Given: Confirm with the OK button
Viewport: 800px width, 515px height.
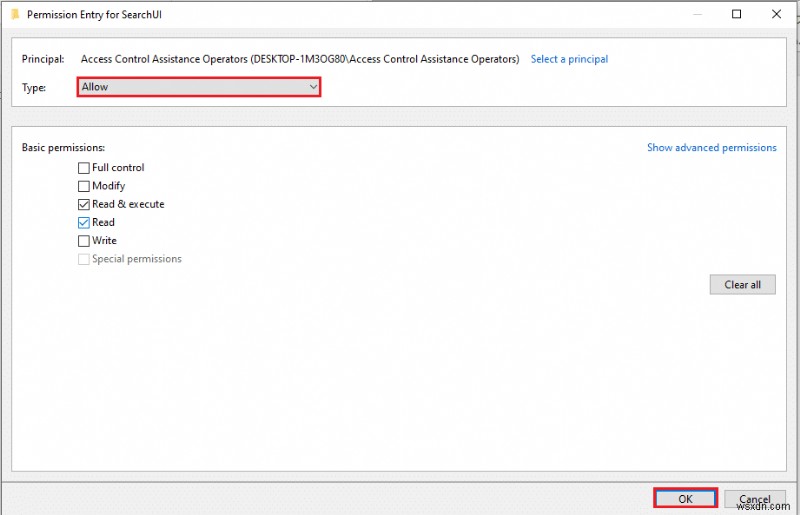Looking at the screenshot, I should click(685, 498).
